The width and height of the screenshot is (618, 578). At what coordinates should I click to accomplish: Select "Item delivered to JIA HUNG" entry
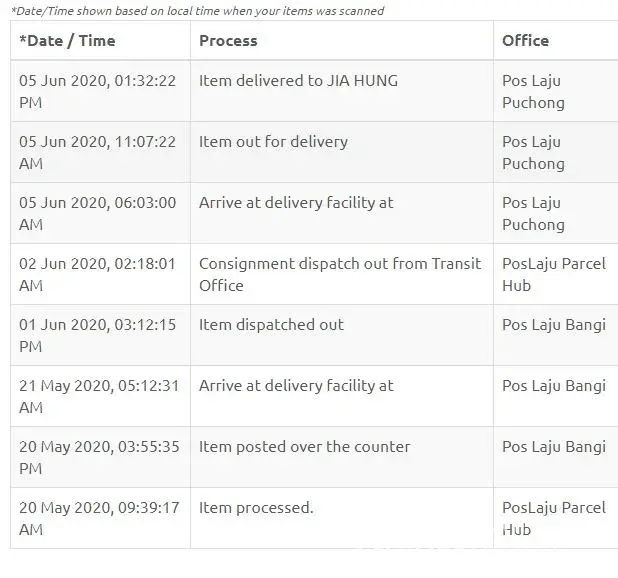298,81
